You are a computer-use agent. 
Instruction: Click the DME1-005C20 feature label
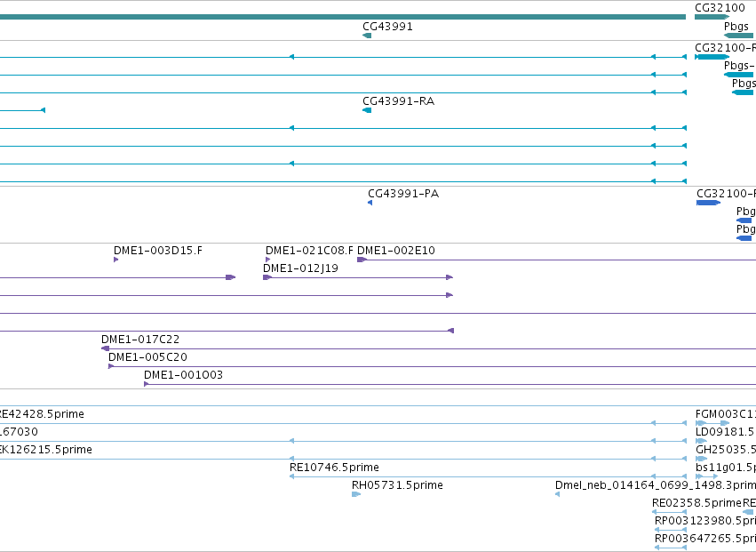tap(147, 357)
